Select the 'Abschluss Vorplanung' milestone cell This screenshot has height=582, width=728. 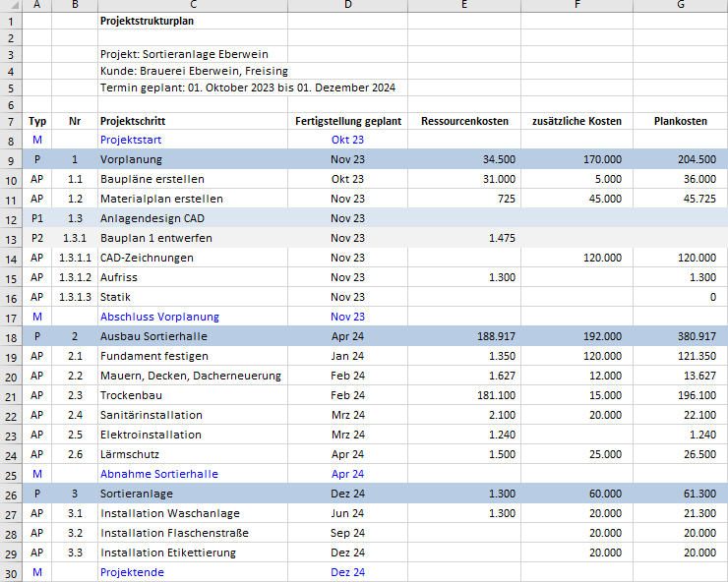click(x=159, y=317)
